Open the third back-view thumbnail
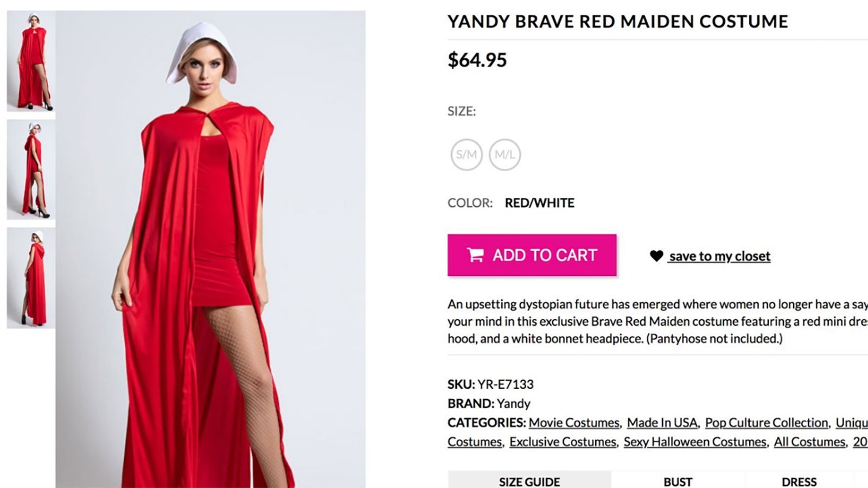Image resolution: width=868 pixels, height=488 pixels. pyautogui.click(x=31, y=278)
